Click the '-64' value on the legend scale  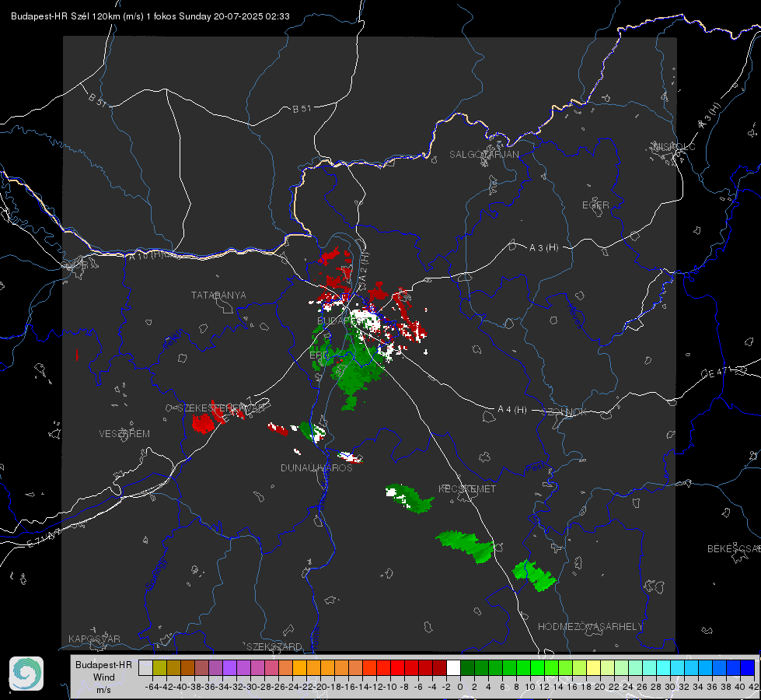point(152,687)
